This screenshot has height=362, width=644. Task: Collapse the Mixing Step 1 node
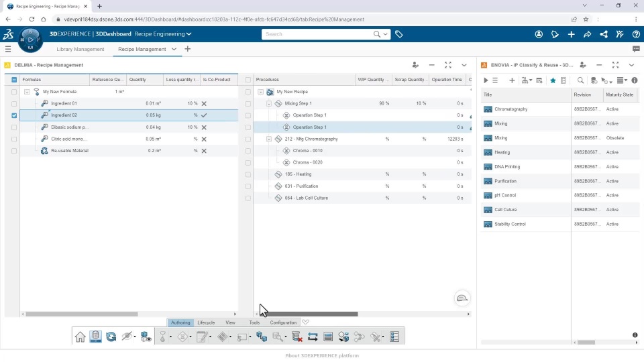[268, 104]
